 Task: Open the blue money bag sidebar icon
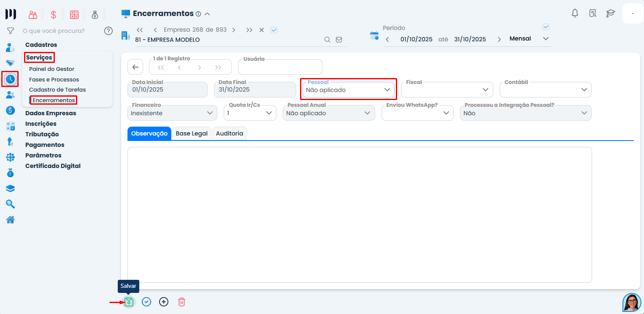11,173
